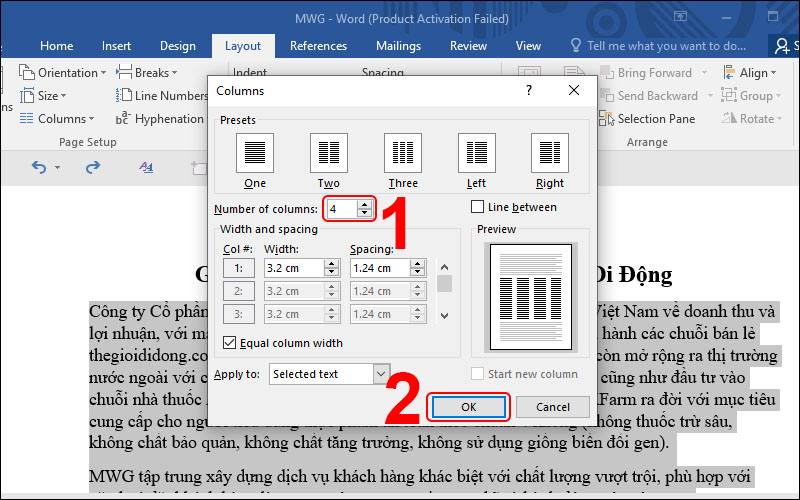The height and width of the screenshot is (500, 800).
Task: Open the Breaks dropdown in ribbon
Action: tap(146, 72)
